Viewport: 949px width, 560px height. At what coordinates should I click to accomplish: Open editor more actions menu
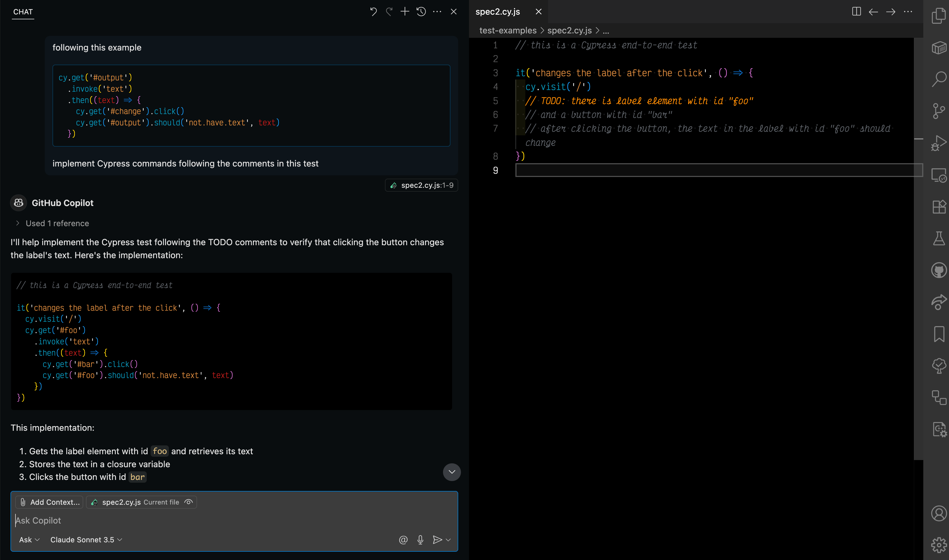pos(908,12)
